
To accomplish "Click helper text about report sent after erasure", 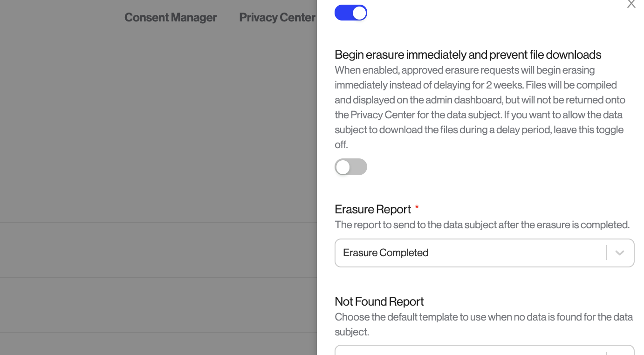I will point(482,225).
